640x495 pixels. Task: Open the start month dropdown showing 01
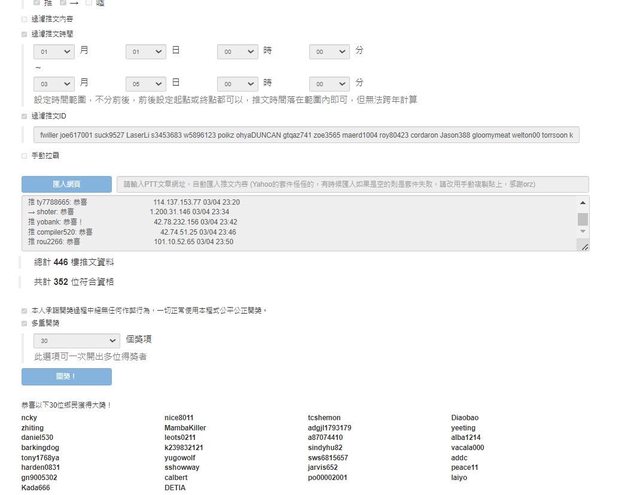click(x=53, y=50)
